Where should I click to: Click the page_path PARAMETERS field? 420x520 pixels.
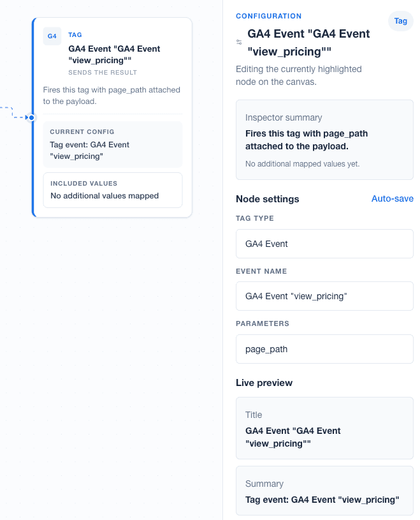pos(324,349)
